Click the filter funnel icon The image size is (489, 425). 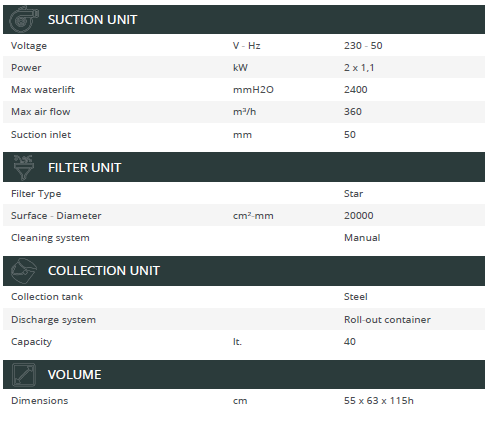[24, 167]
